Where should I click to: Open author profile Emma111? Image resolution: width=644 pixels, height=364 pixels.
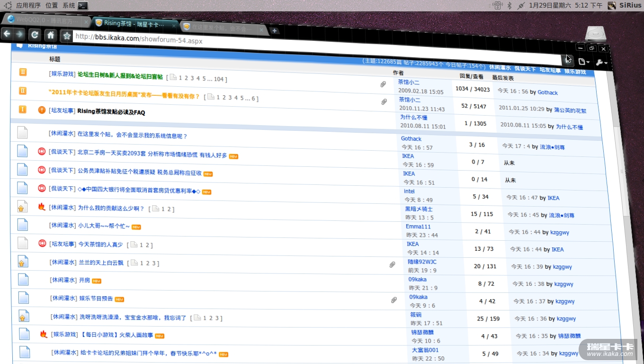(418, 227)
